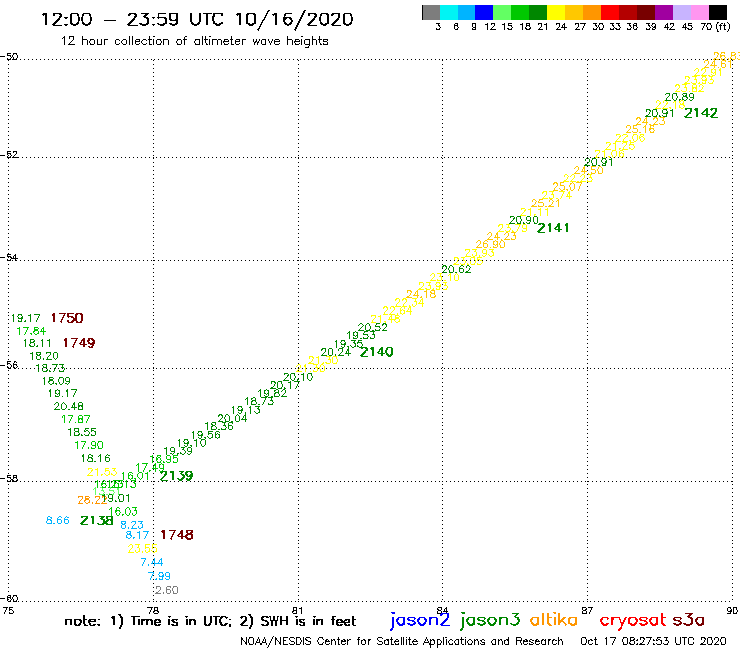The width and height of the screenshot is (740, 650).
Task: Click the light blue value 7.99
Action: click(159, 576)
